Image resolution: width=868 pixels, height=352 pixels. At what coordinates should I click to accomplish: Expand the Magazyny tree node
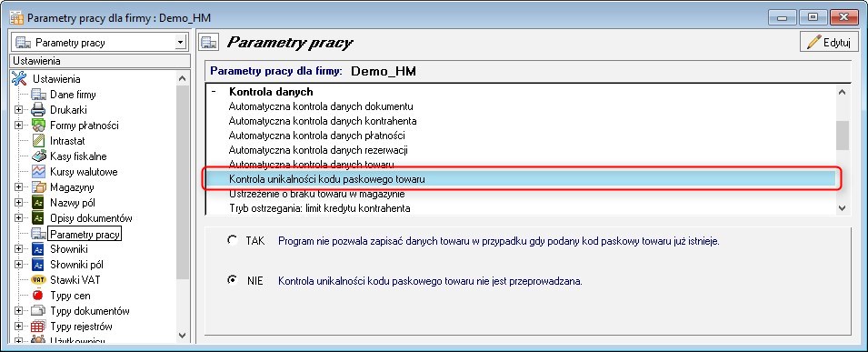coord(19,187)
